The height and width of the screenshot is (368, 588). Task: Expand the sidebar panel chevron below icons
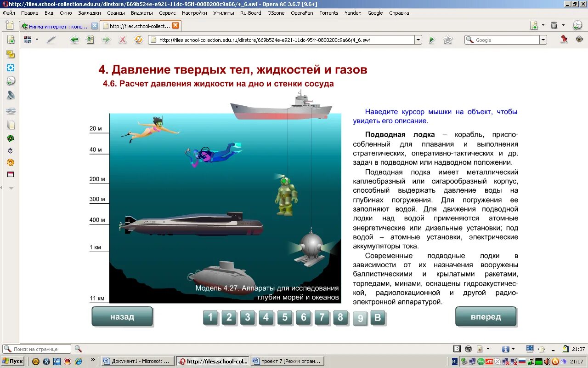tap(11, 188)
